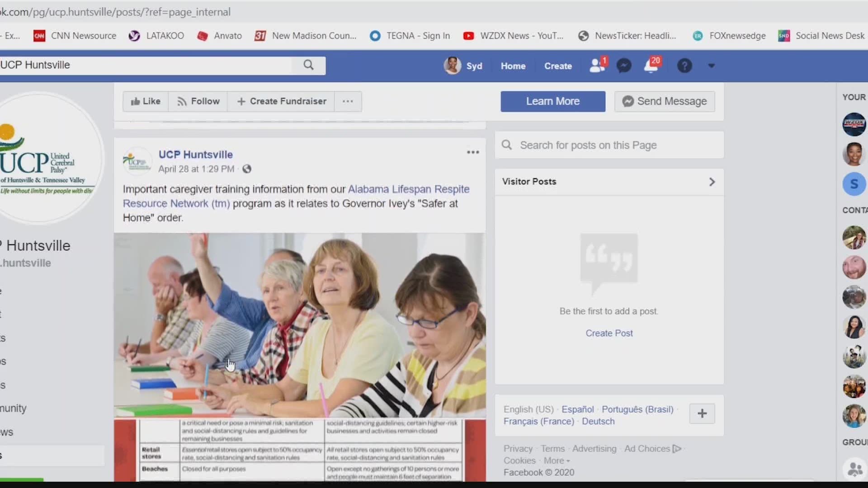Click the UCP Huntsville search input field
The image size is (868, 488).
pyautogui.click(x=146, y=65)
